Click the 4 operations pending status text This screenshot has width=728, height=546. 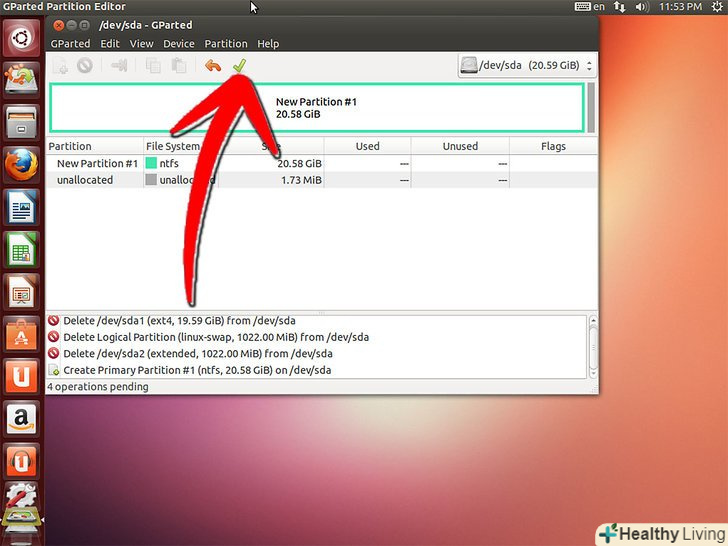(98, 387)
